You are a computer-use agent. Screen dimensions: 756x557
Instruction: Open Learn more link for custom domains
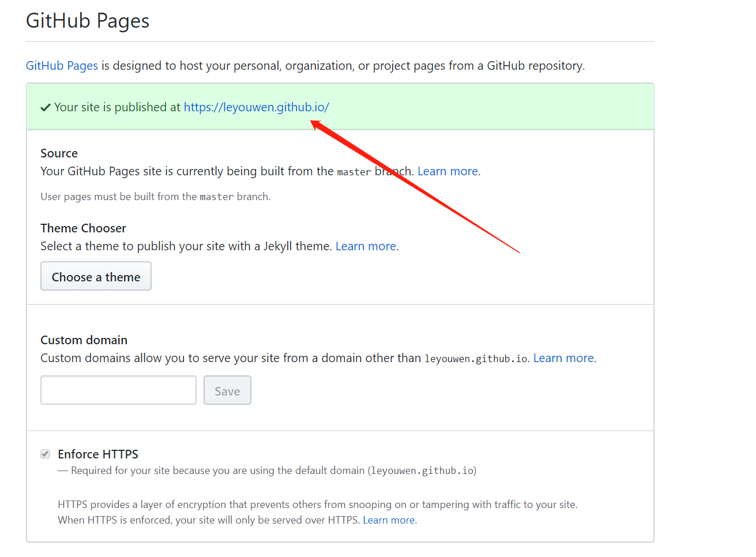[x=563, y=358]
